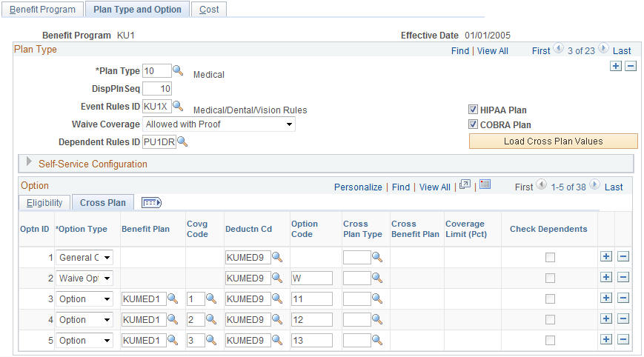Toggle Check Dependents for option row 2

550,278
